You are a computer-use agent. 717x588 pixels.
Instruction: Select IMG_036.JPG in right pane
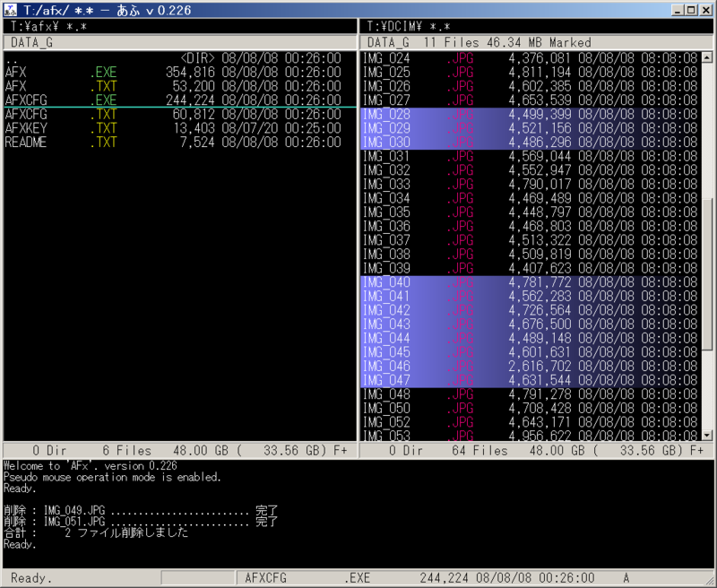(x=531, y=227)
